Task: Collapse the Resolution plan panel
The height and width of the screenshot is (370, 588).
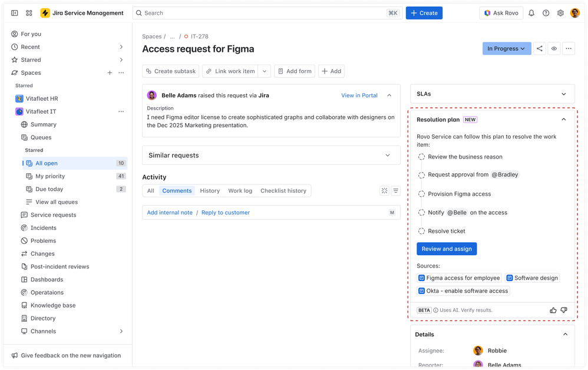Action: point(564,119)
